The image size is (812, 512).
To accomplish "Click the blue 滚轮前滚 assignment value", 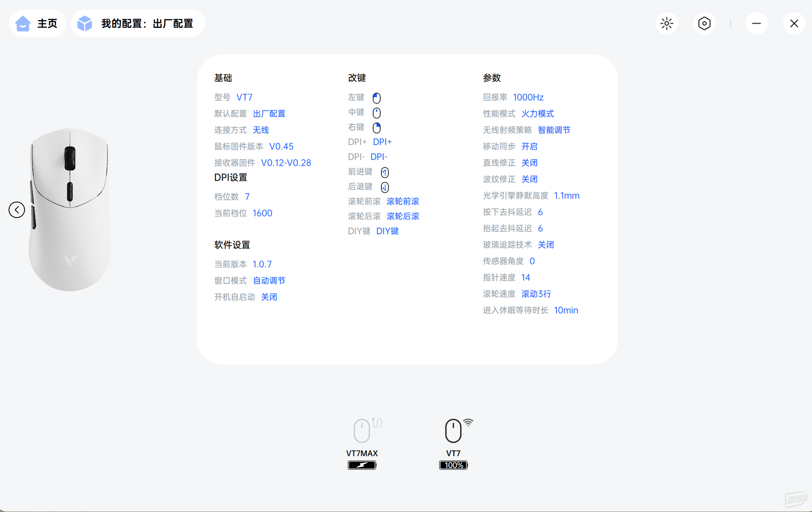I will (x=403, y=201).
